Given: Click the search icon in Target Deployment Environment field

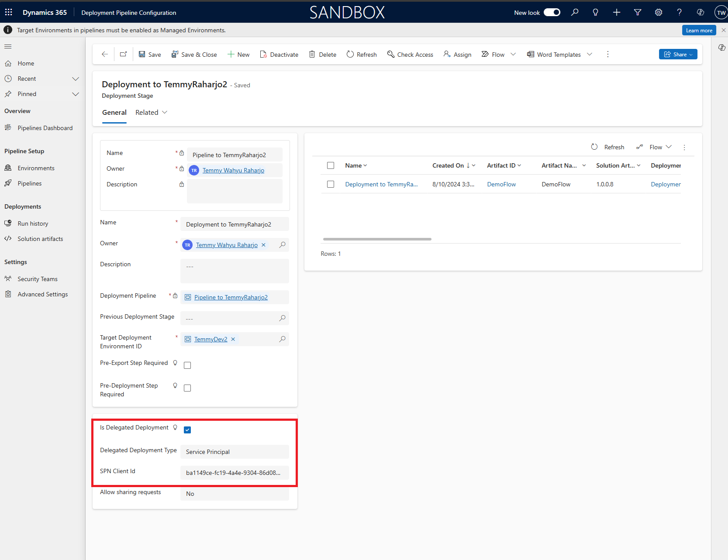Looking at the screenshot, I should coord(283,339).
